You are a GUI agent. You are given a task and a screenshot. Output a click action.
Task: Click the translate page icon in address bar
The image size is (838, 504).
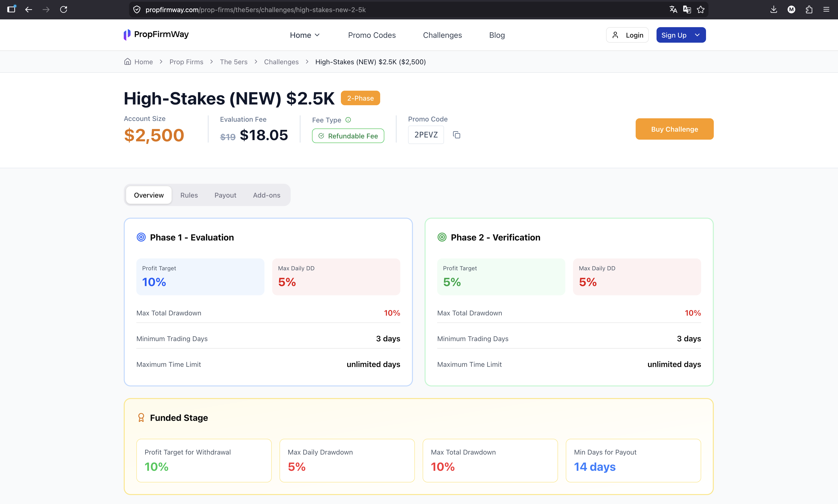coord(673,9)
